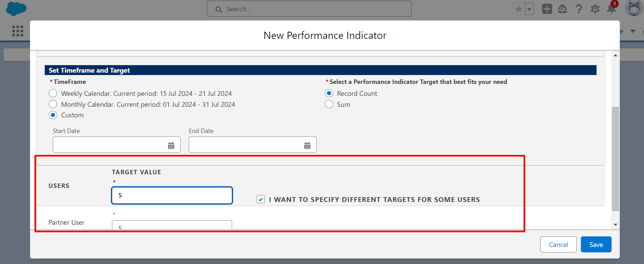
Task: Uncheck specify different targets for users
Action: [261, 200]
